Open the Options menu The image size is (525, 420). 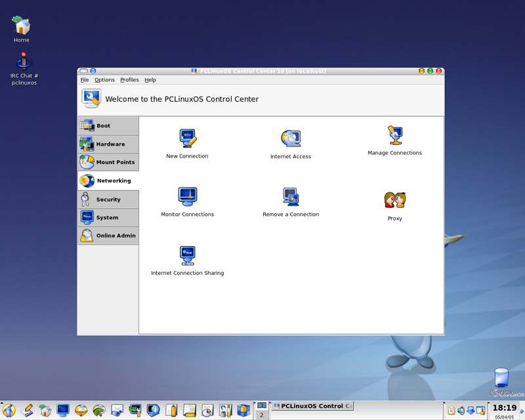tap(104, 79)
